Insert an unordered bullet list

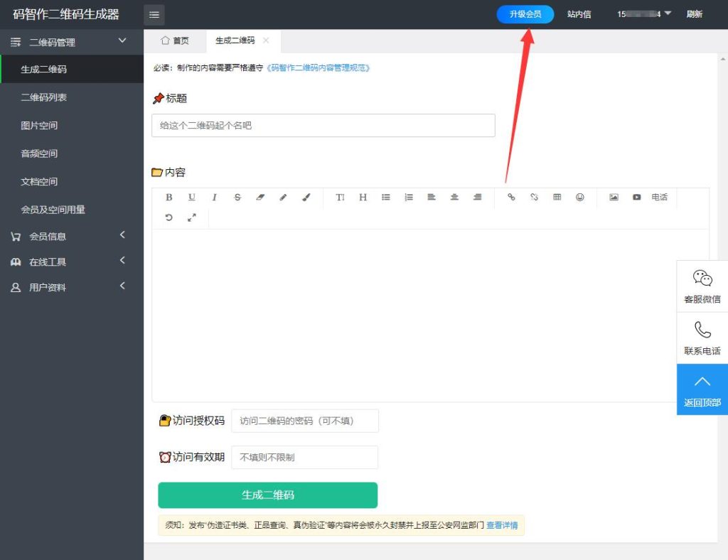(x=386, y=197)
